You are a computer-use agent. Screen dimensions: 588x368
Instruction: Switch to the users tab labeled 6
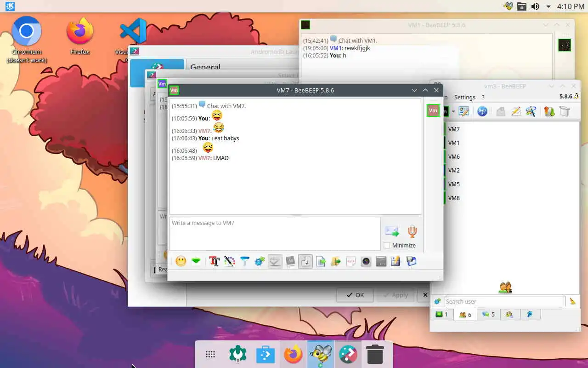click(x=465, y=315)
